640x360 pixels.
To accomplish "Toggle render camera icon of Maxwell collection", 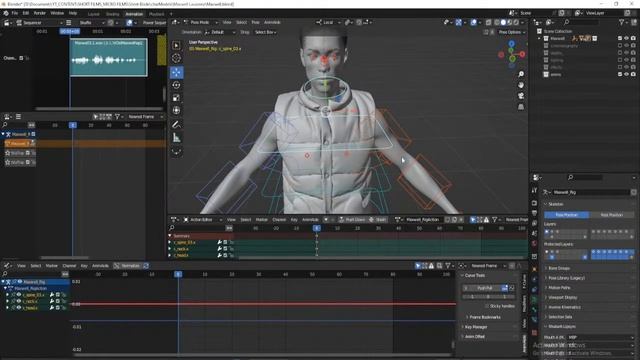I will 633,38.
